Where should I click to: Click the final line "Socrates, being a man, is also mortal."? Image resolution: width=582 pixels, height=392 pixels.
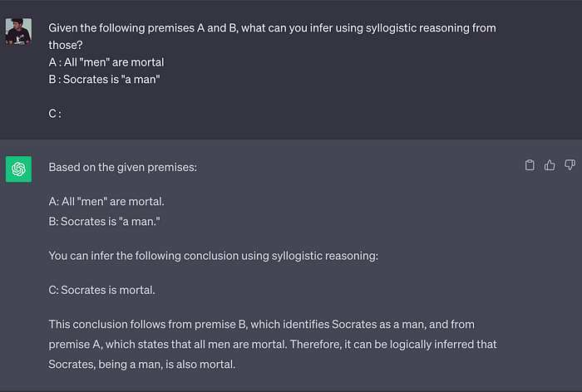point(142,365)
